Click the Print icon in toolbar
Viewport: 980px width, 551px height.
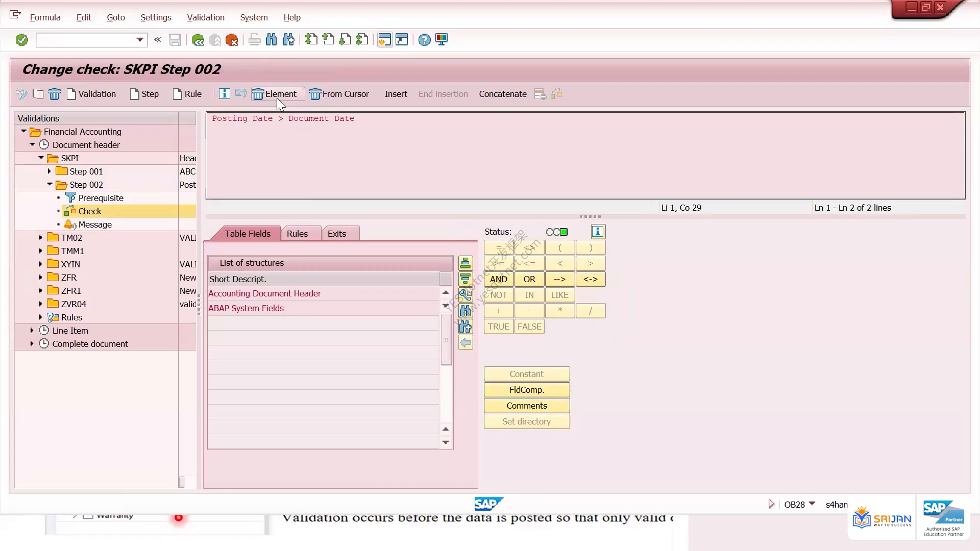click(x=254, y=40)
